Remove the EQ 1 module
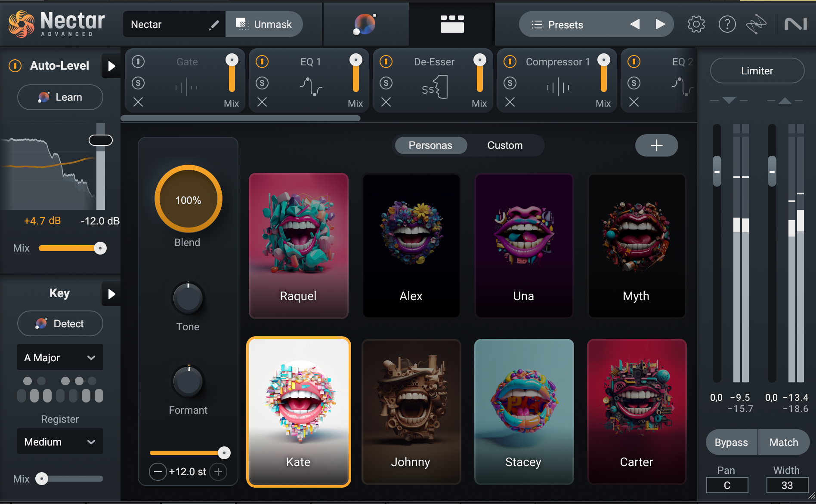This screenshot has width=816, height=504. point(262,102)
